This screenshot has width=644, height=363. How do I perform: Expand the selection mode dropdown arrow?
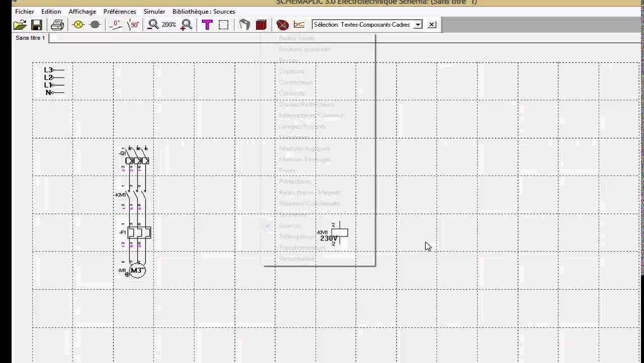pyautogui.click(x=418, y=25)
